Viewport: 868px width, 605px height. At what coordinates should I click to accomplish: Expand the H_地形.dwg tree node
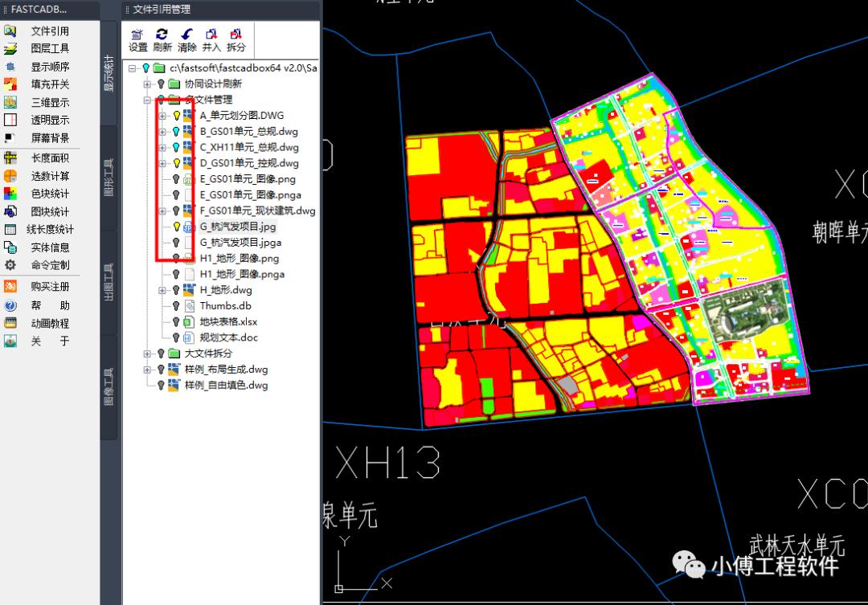click(163, 290)
